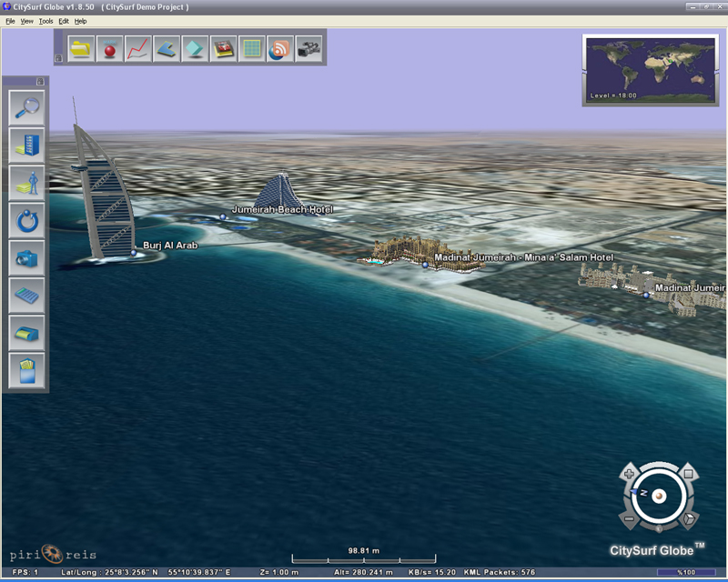This screenshot has width=728, height=582.
Task: Select the red MARK placemark tool
Action: (x=109, y=49)
